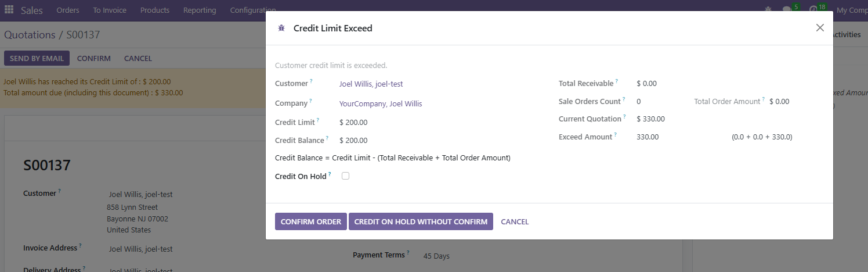Open the activities clock icon
The height and width of the screenshot is (272, 868).
coord(813,10)
